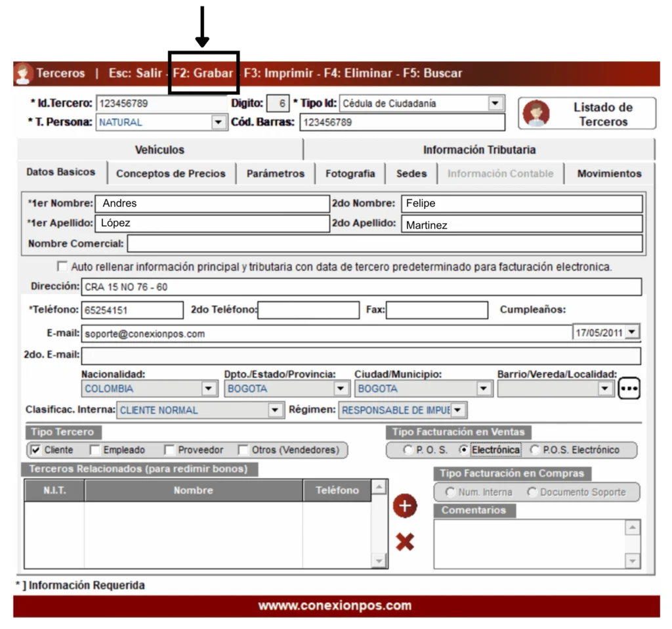Switch to the Información Tributaria tab
Image resolution: width=672 pixels, height=629 pixels.
(x=479, y=150)
